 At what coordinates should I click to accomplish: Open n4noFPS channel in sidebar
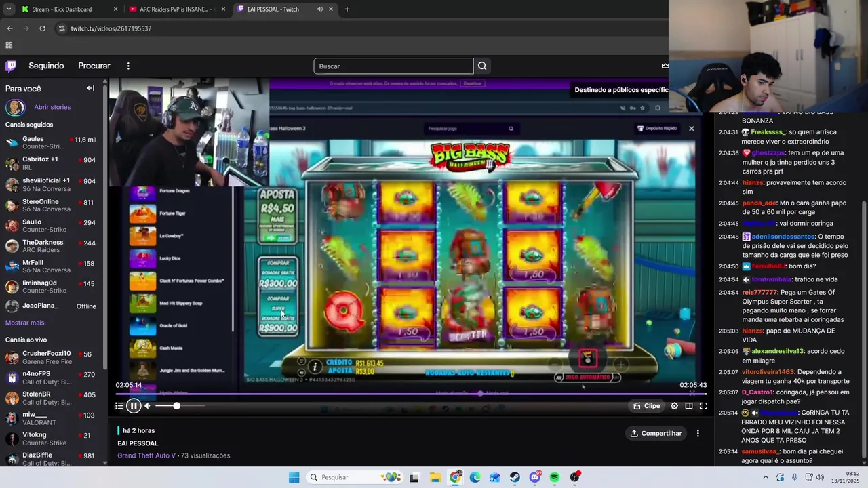click(52, 378)
